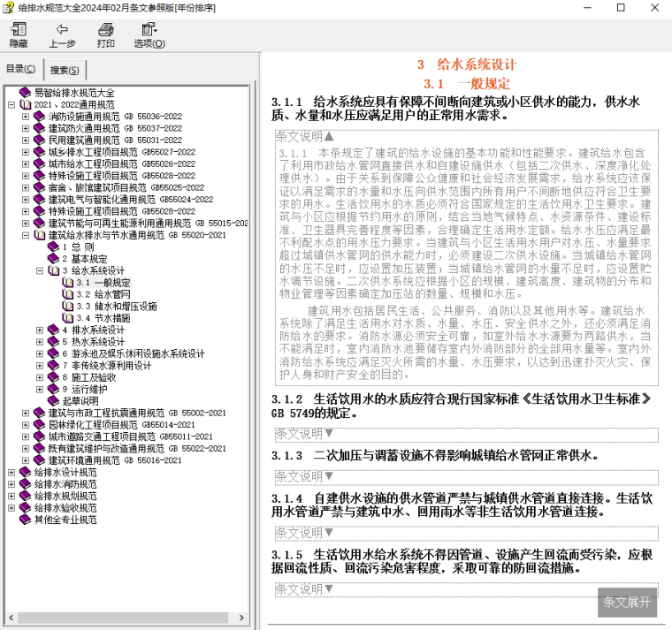Click the book icon for 易智给排水规范大全
Screen dimensions: 672x630
coord(26,93)
